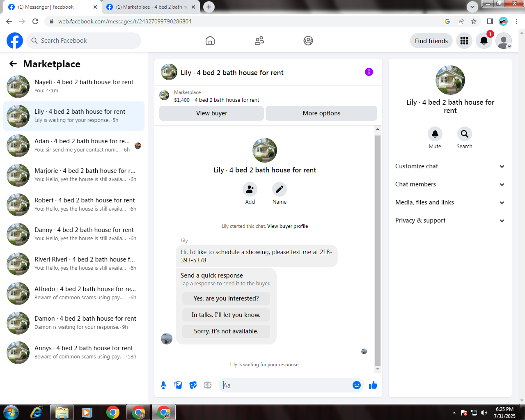Click the Search Facebook field
The width and height of the screenshot is (525, 420).
(84, 41)
